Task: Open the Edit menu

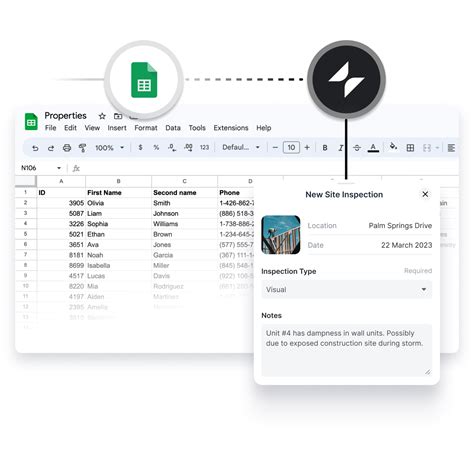Action: point(70,128)
